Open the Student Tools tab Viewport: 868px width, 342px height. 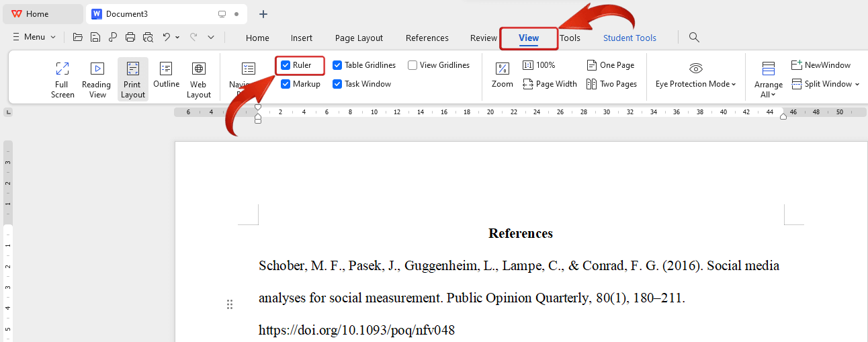tap(630, 38)
